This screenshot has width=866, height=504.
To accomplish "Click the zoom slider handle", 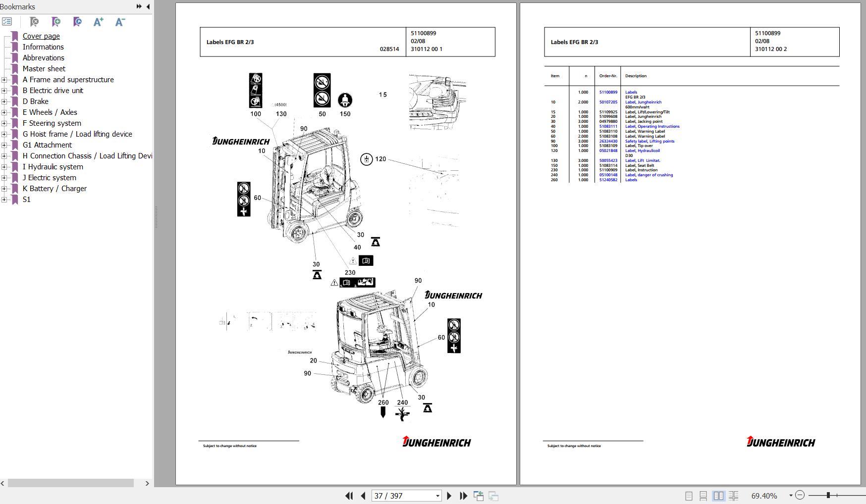I will coord(828,495).
